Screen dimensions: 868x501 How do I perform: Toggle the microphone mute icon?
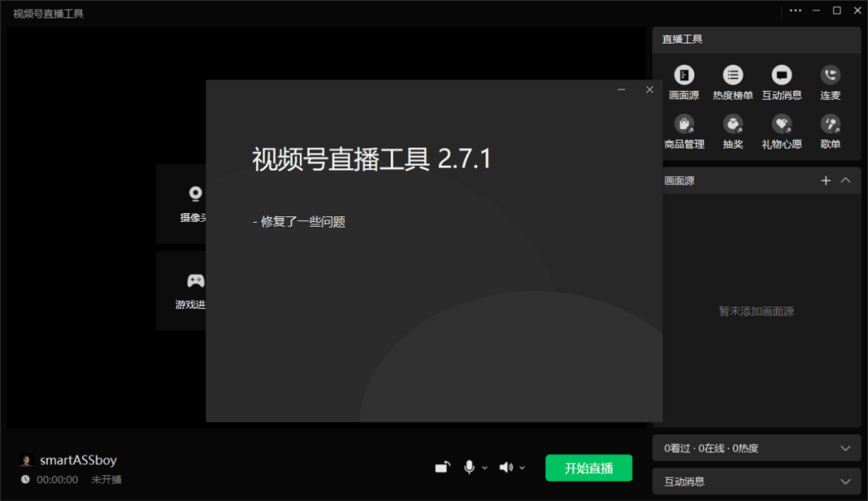[469, 467]
